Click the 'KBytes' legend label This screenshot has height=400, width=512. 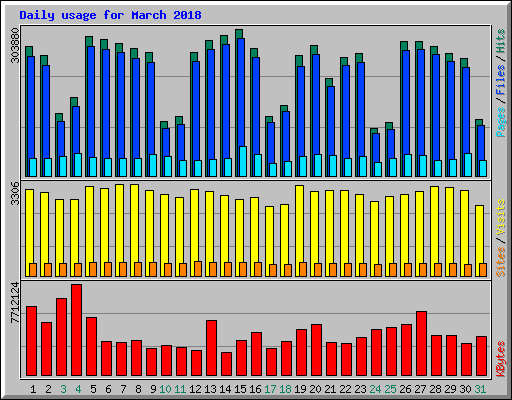tap(500, 359)
